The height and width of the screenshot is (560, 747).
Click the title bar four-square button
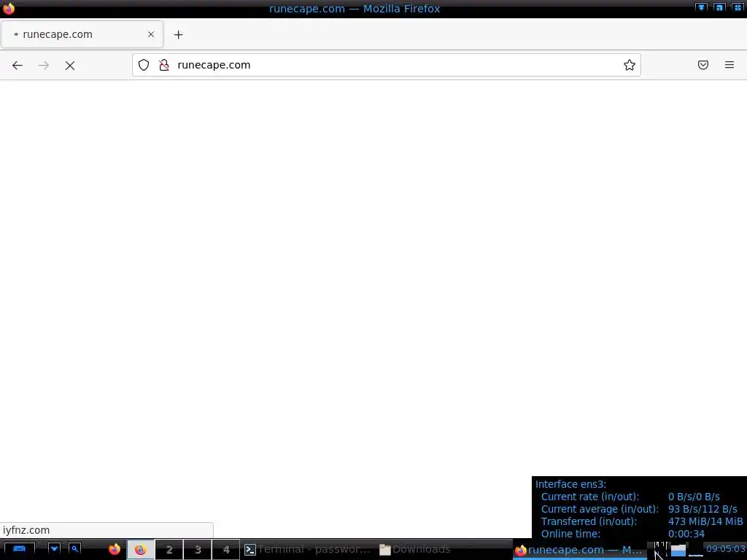point(738,7)
